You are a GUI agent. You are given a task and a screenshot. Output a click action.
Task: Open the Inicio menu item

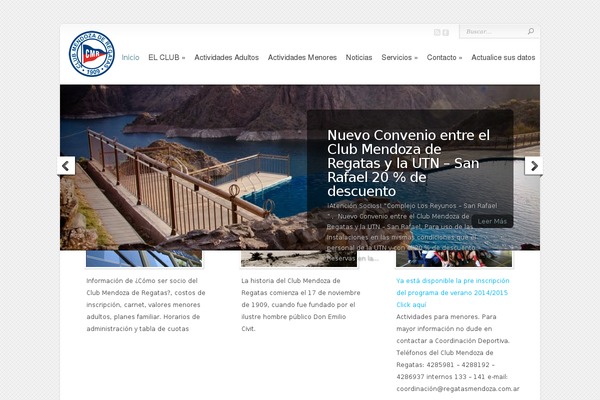(130, 57)
